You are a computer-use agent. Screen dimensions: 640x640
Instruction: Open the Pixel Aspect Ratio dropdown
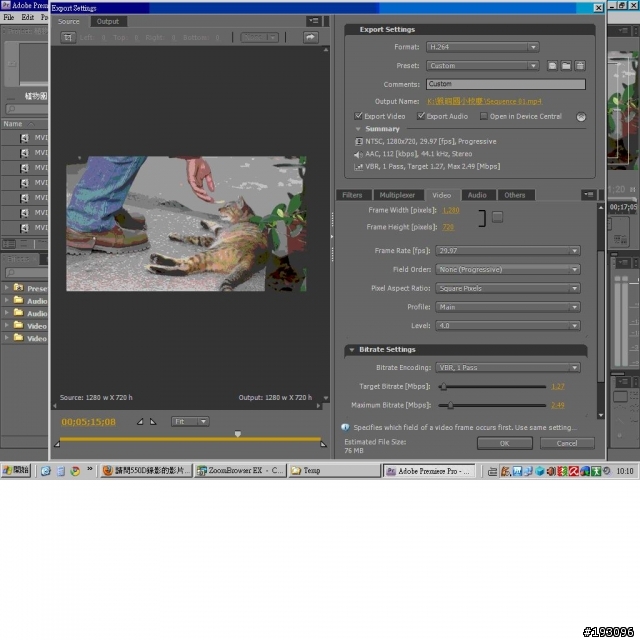(508, 288)
